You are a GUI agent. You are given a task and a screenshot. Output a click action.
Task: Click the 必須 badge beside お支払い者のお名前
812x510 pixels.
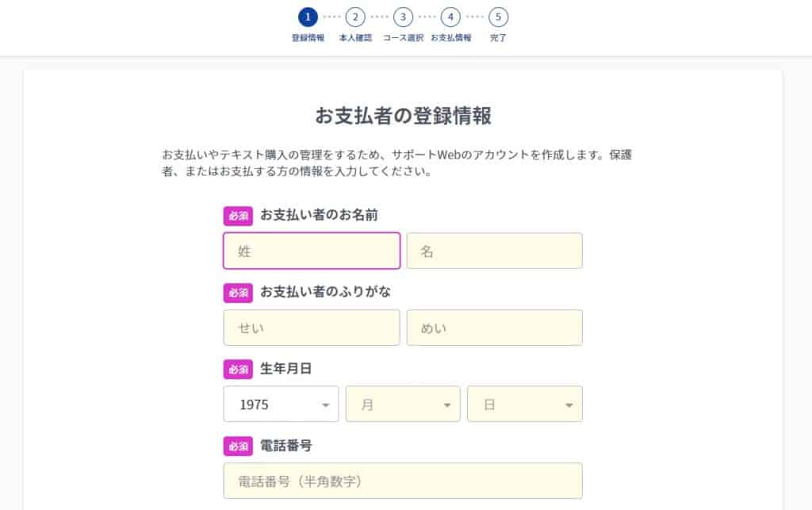click(x=238, y=216)
